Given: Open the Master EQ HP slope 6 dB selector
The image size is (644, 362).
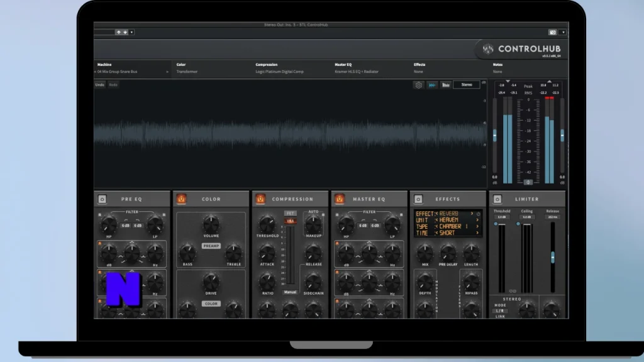Looking at the screenshot, I should (x=363, y=226).
